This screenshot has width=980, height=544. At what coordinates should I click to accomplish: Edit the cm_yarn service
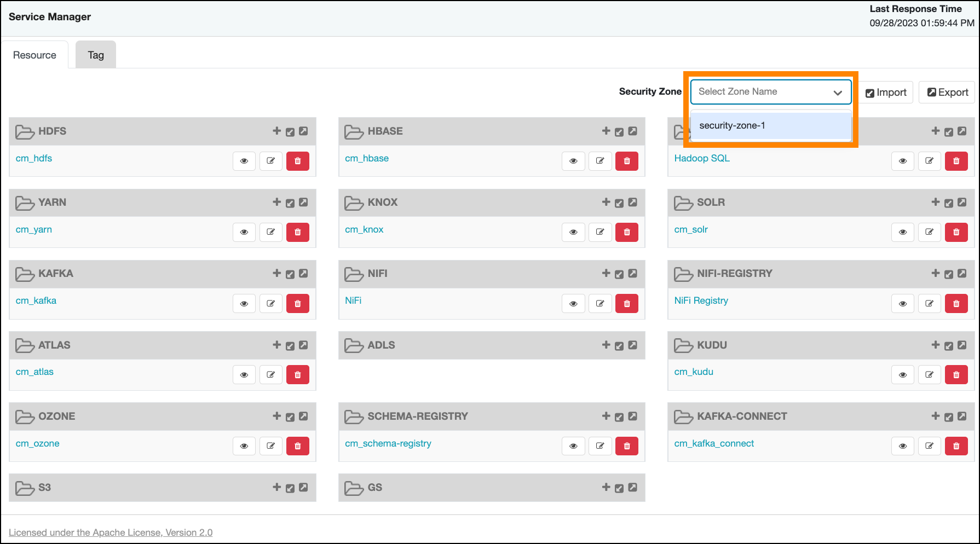[x=270, y=232]
